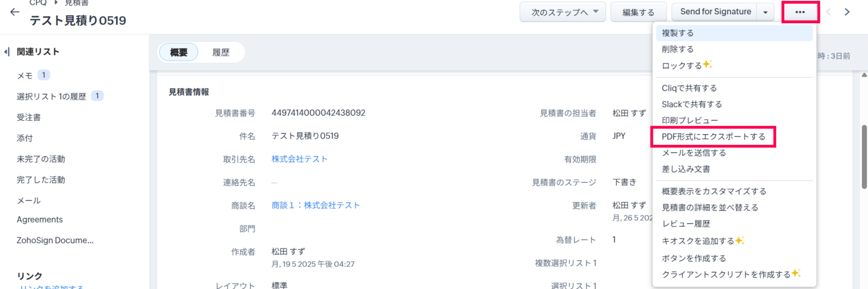
Task: Select 複製する in the menu
Action: pos(678,33)
